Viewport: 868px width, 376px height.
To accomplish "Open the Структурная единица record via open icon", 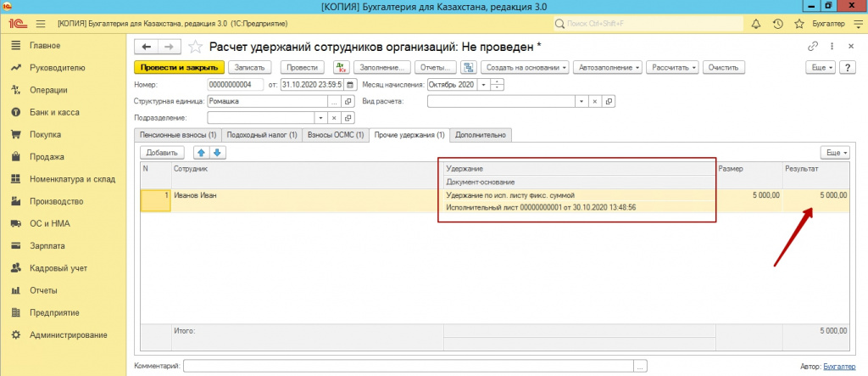I will (348, 102).
